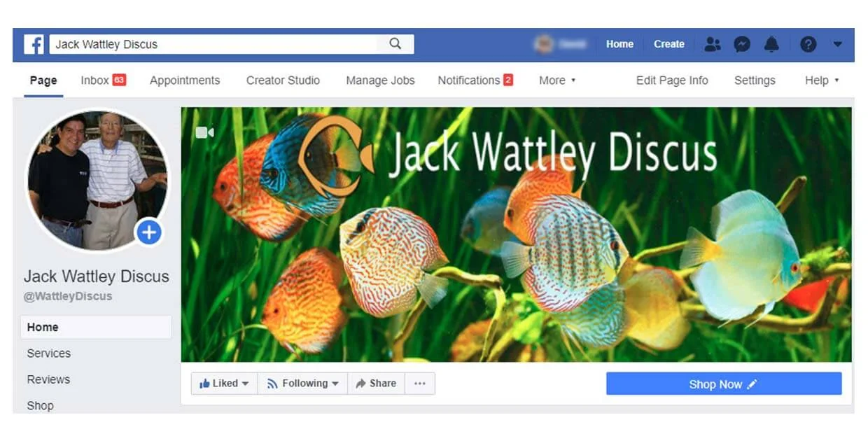Expand the More dropdown
The image size is (868, 441).
click(x=557, y=80)
